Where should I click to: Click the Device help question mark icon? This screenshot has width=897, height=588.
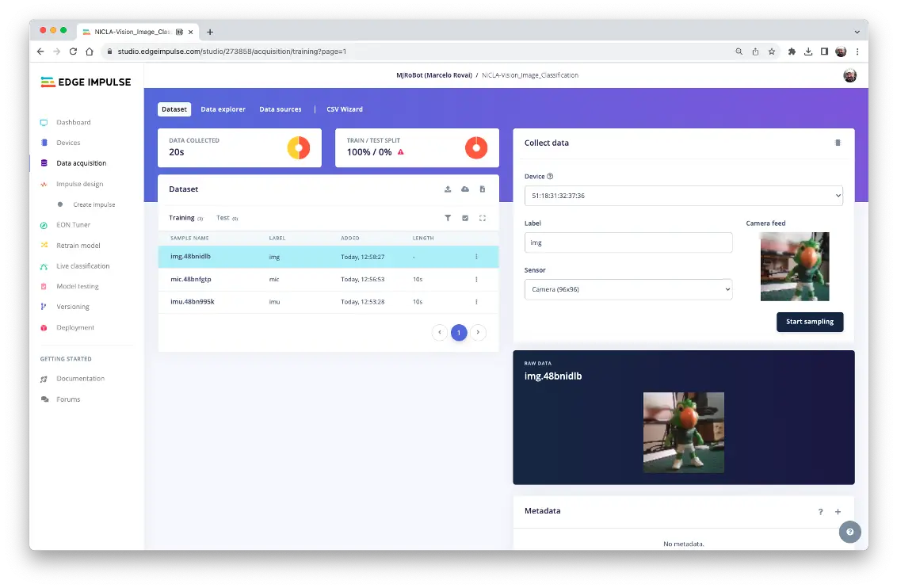tap(550, 177)
